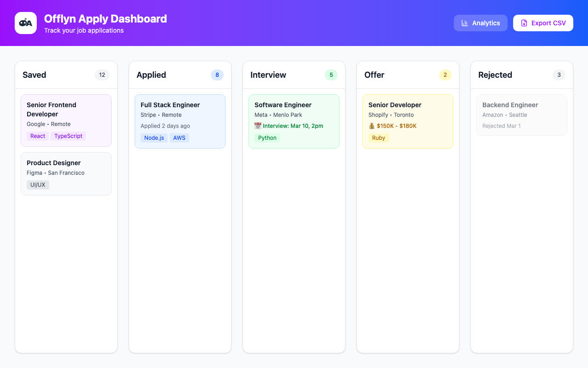The width and height of the screenshot is (588, 368).
Task: Select the TypeScript tag on Senior Frontend Developer
Action: click(x=68, y=136)
